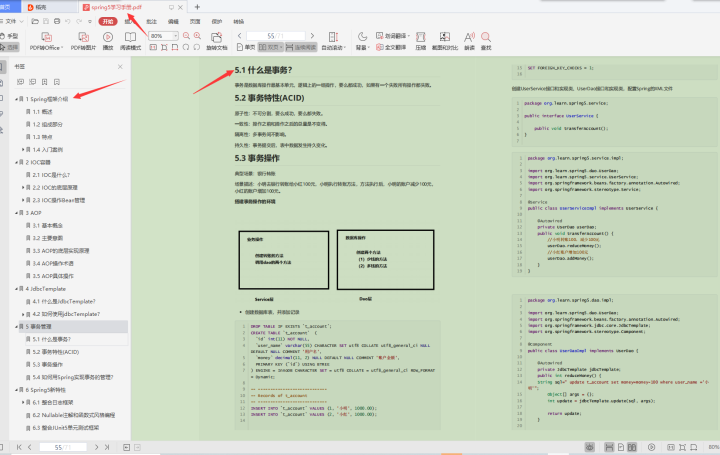Close the 书签 bookmark panel
720x455 pixels.
coord(120,67)
